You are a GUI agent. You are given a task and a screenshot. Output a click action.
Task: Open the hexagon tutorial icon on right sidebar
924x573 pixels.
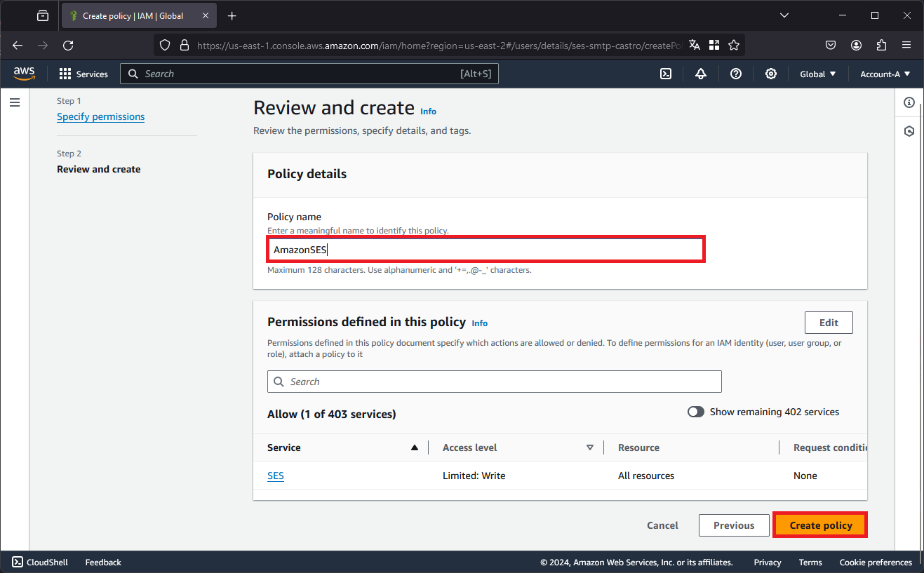point(909,131)
